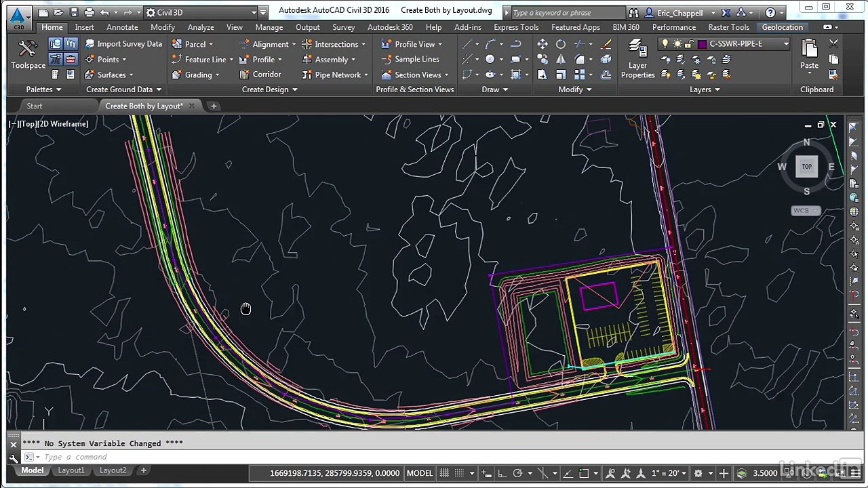Switch to the Layout1 tab

(x=71, y=470)
